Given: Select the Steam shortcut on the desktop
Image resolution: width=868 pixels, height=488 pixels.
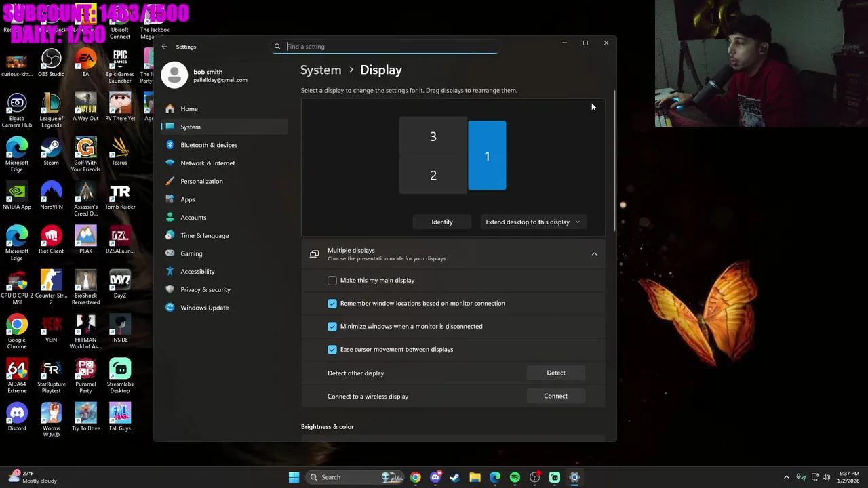Looking at the screenshot, I should click(52, 151).
